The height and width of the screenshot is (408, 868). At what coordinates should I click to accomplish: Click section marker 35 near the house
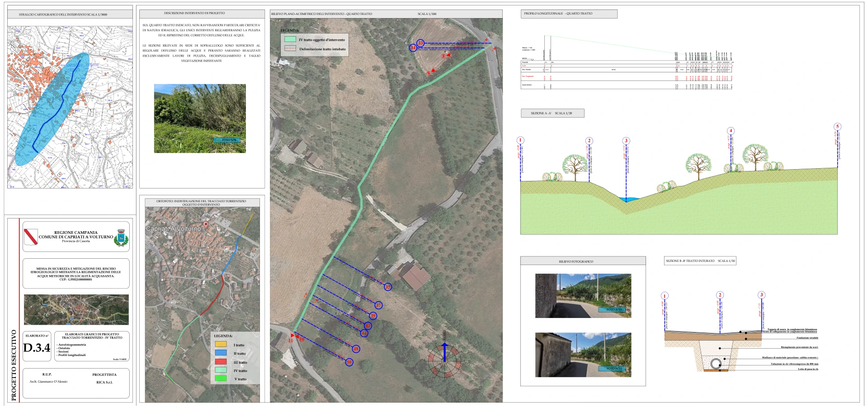387,287
